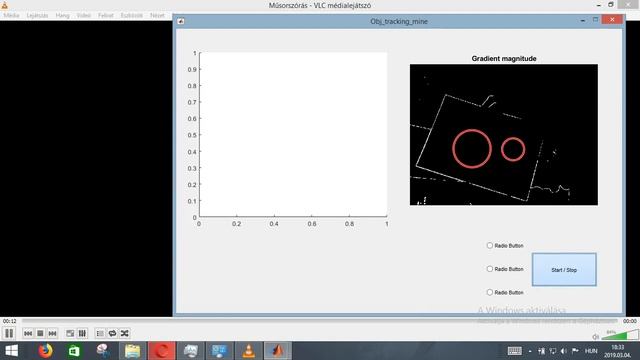
Task: Click the battery/power tray icon
Action: coord(541,351)
